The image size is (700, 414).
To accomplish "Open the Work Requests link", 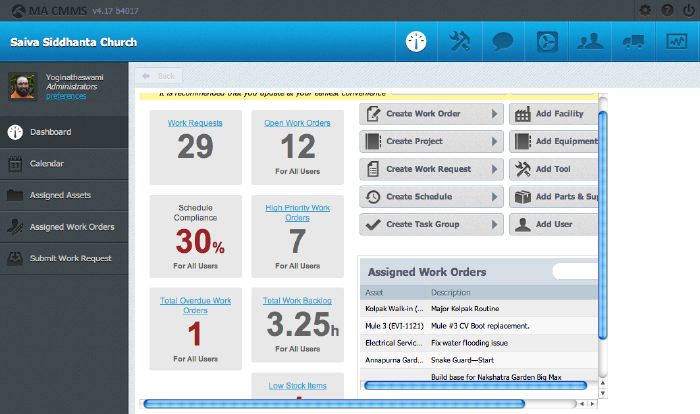I will (x=195, y=123).
